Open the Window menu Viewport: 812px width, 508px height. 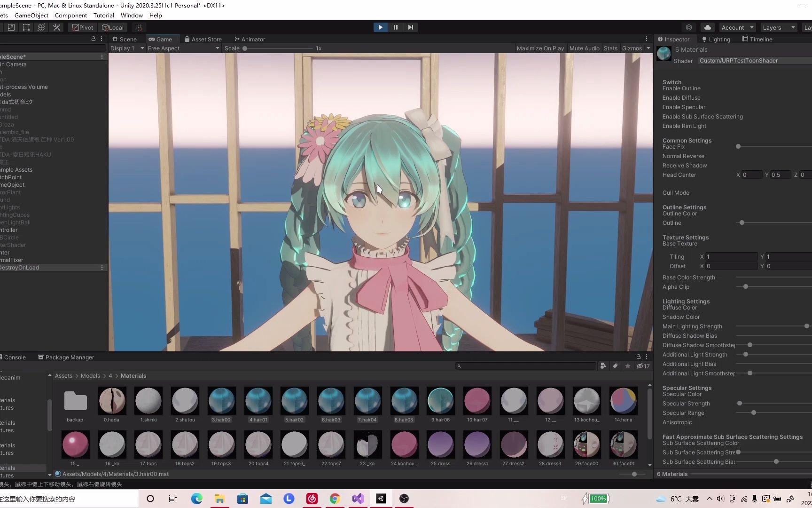[x=132, y=16]
